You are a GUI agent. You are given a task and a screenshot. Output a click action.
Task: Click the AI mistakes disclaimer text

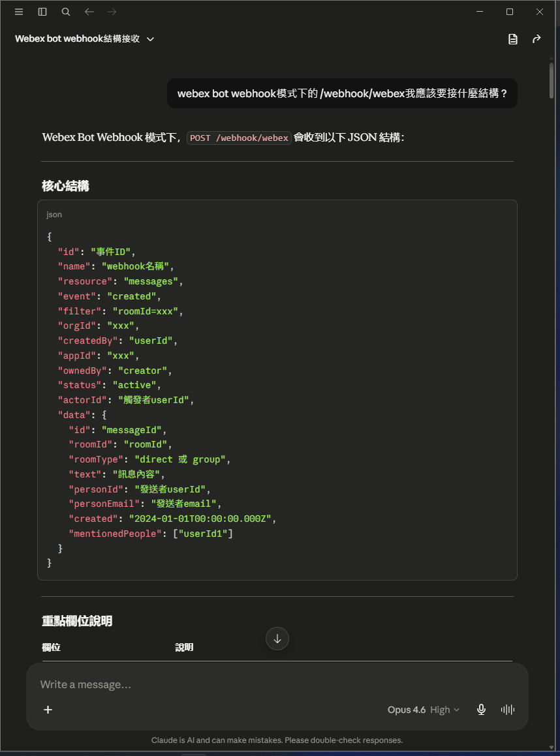click(277, 740)
